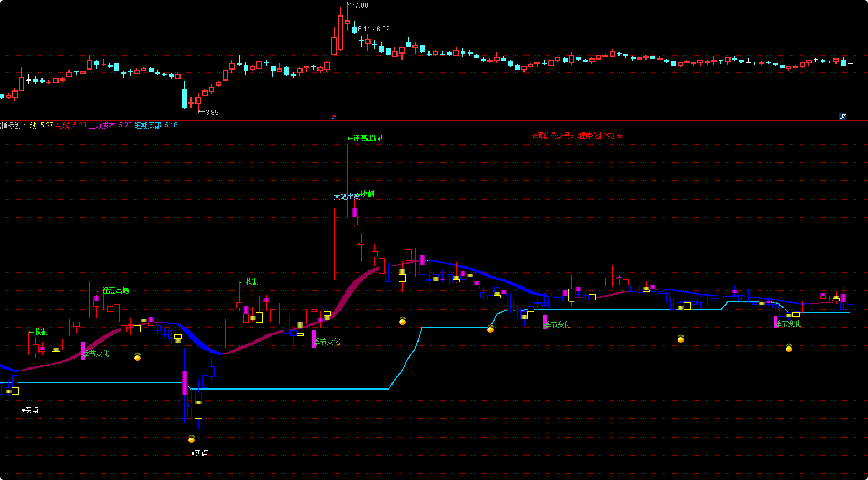The width and height of the screenshot is (868, 480).
Task: Click the gold ingot icon on the cyan line step
Action: 490,329
